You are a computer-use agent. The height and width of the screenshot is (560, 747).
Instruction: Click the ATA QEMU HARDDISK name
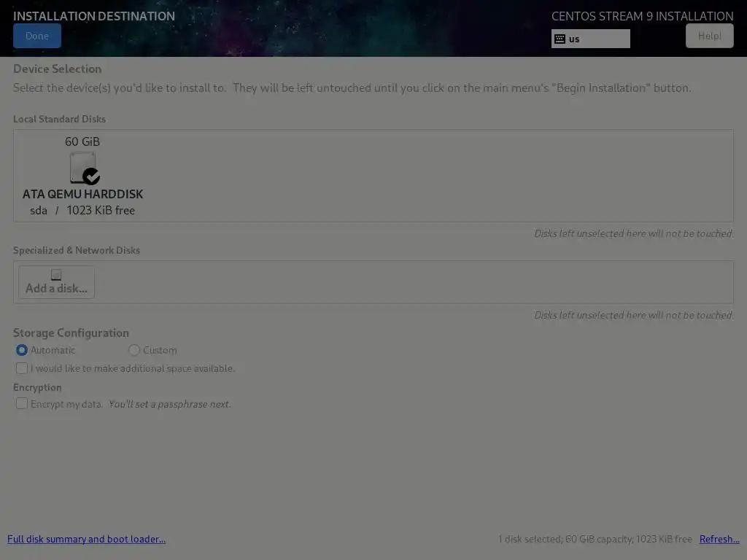click(82, 194)
